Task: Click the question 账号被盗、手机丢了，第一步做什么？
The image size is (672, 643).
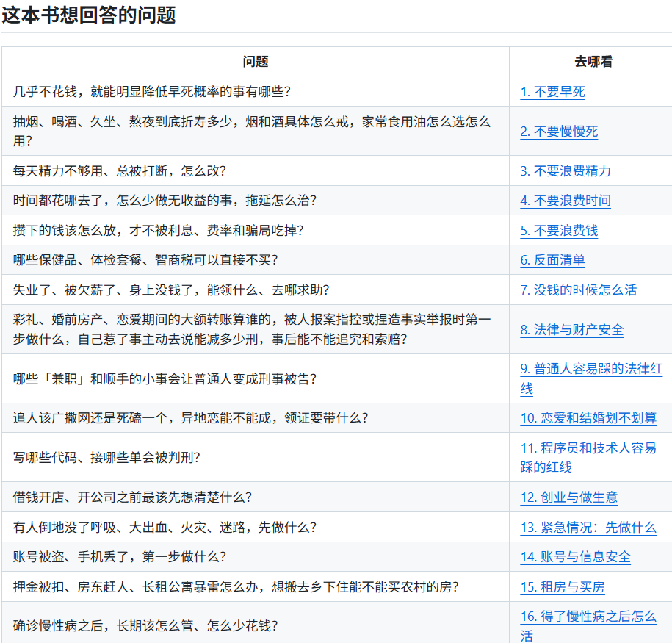Action: pos(120,557)
